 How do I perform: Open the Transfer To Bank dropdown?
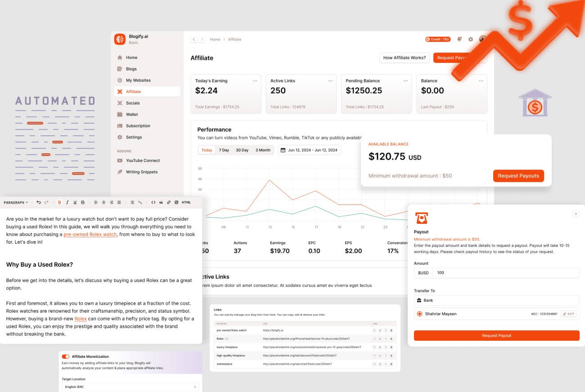coord(496,300)
